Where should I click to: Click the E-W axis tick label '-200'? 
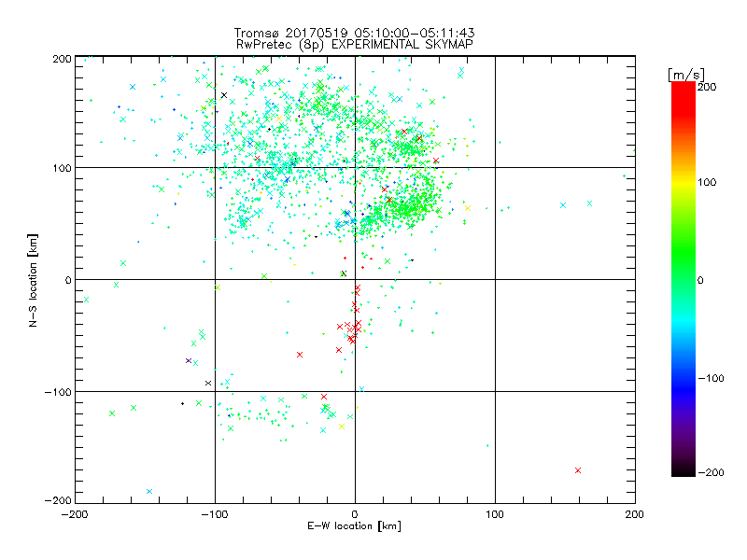click(75, 514)
